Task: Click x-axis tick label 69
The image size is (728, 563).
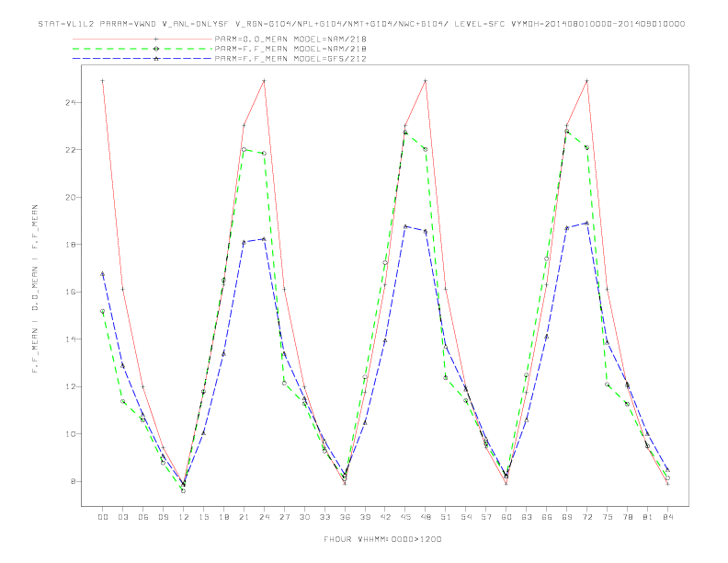Action: click(567, 517)
